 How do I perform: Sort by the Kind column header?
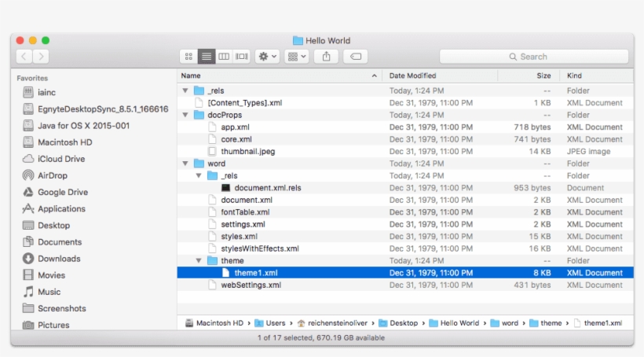tap(596, 75)
